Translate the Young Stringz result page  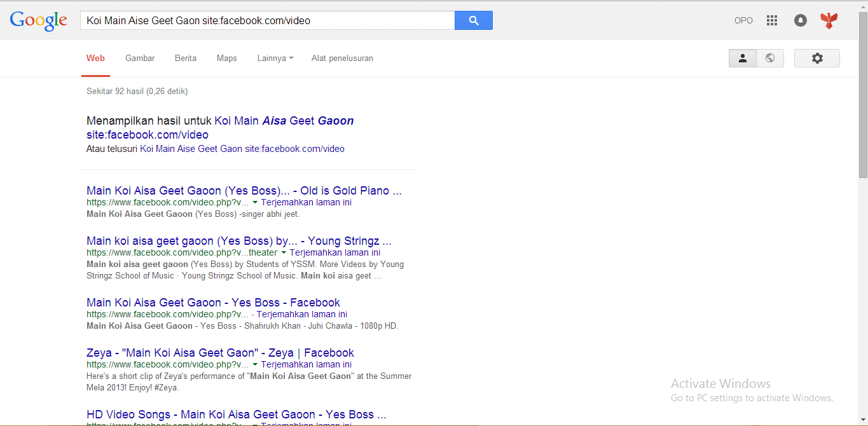pyautogui.click(x=335, y=252)
